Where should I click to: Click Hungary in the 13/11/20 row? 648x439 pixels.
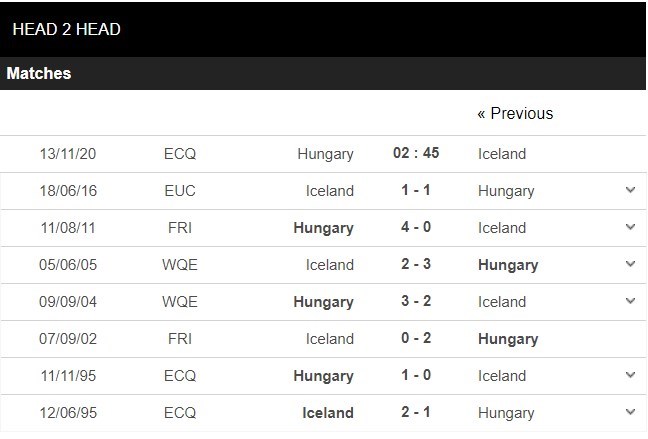325,154
